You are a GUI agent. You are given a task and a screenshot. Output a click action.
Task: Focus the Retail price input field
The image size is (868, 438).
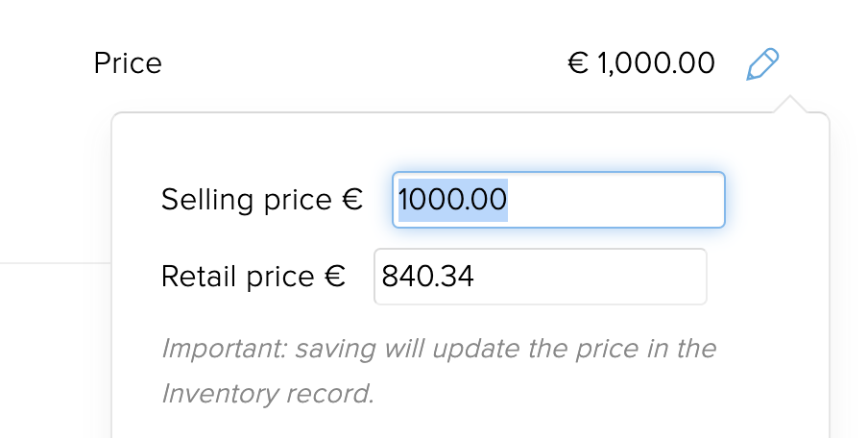click(541, 277)
